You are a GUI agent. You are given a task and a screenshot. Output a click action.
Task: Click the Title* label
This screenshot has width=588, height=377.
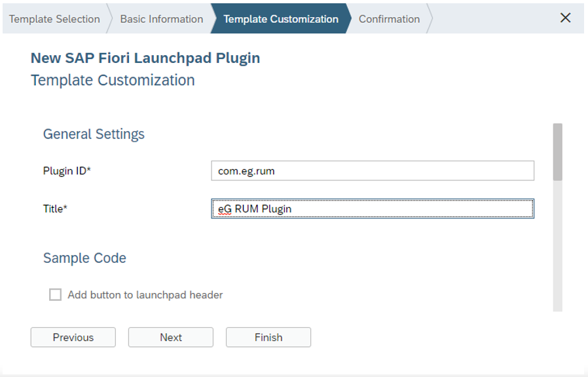tap(55, 208)
